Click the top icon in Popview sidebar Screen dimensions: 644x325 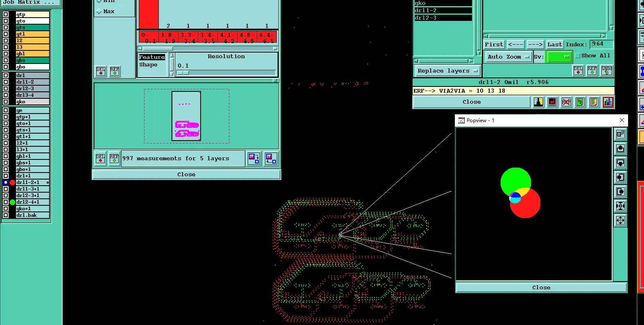[621, 134]
